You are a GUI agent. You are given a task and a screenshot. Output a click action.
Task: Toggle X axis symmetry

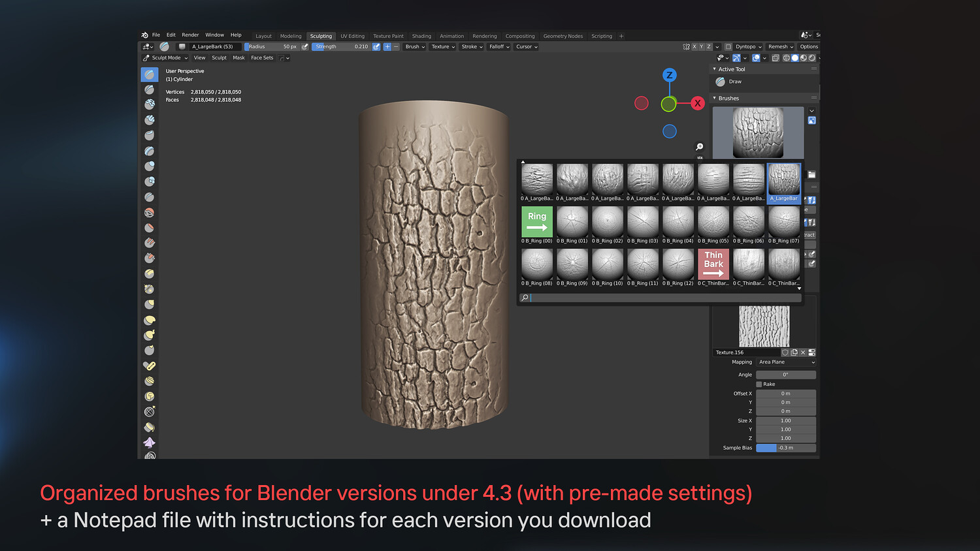tap(694, 47)
